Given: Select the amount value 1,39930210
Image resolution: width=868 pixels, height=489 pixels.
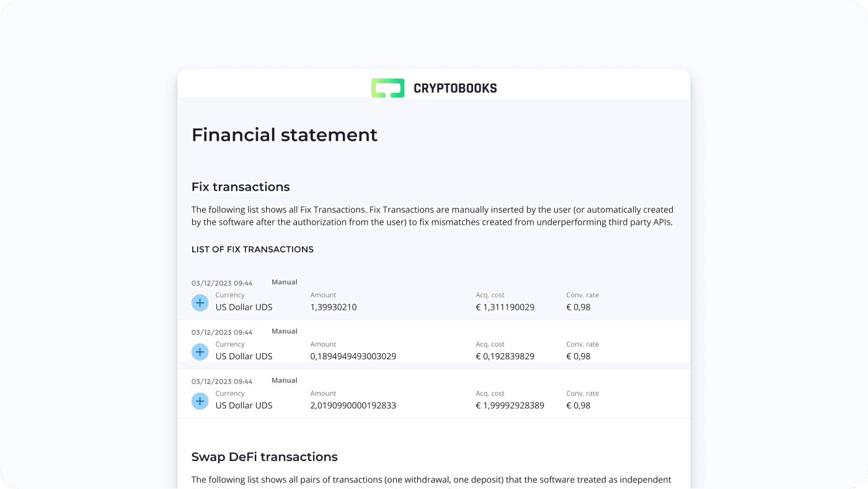Looking at the screenshot, I should pyautogui.click(x=334, y=307).
